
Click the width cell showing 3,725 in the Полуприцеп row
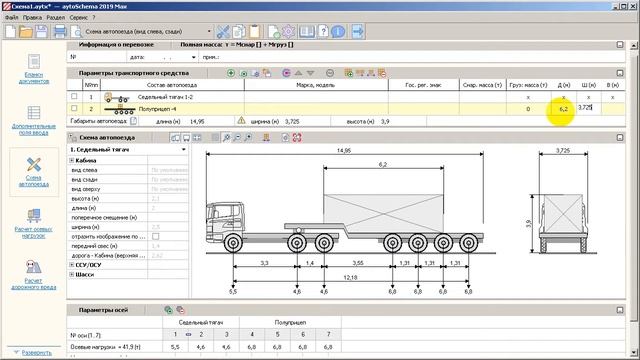click(589, 108)
